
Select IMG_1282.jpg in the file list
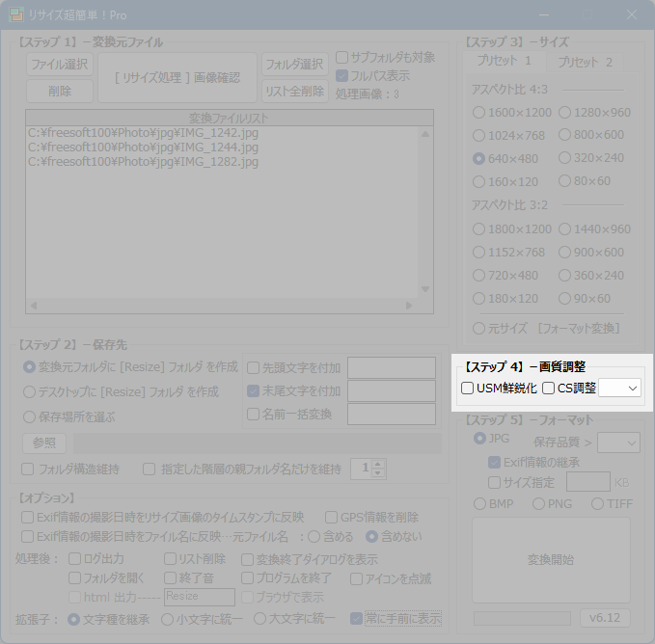tap(143, 162)
